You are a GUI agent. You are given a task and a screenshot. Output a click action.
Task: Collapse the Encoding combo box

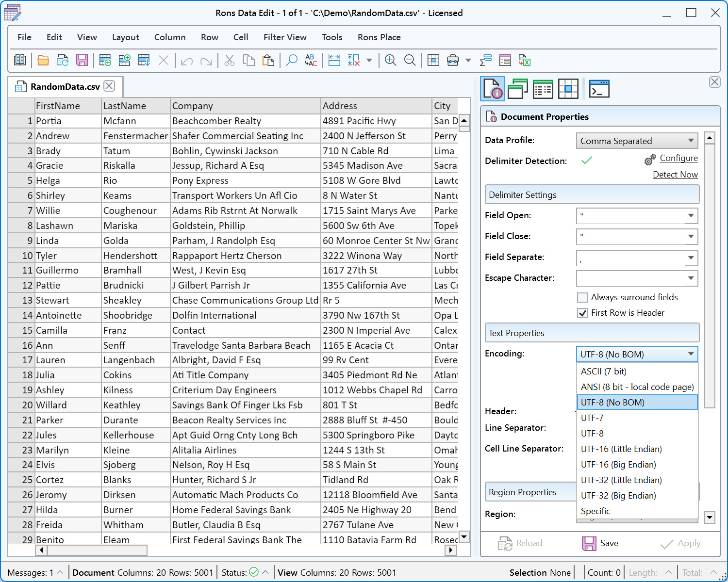coord(691,354)
